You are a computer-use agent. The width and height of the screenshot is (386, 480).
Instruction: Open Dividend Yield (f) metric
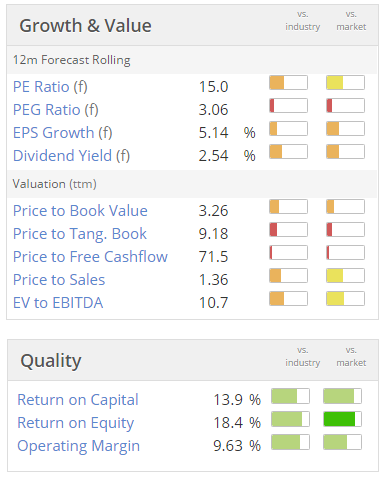[x=71, y=156]
